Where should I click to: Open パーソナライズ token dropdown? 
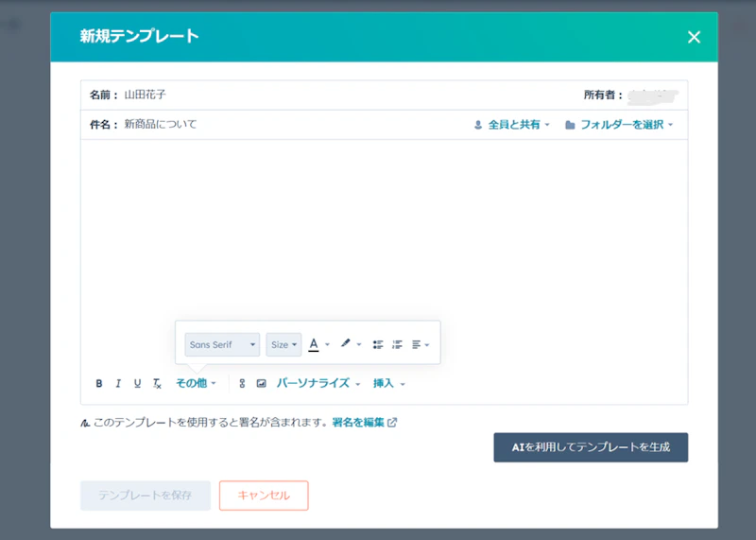pyautogui.click(x=318, y=383)
